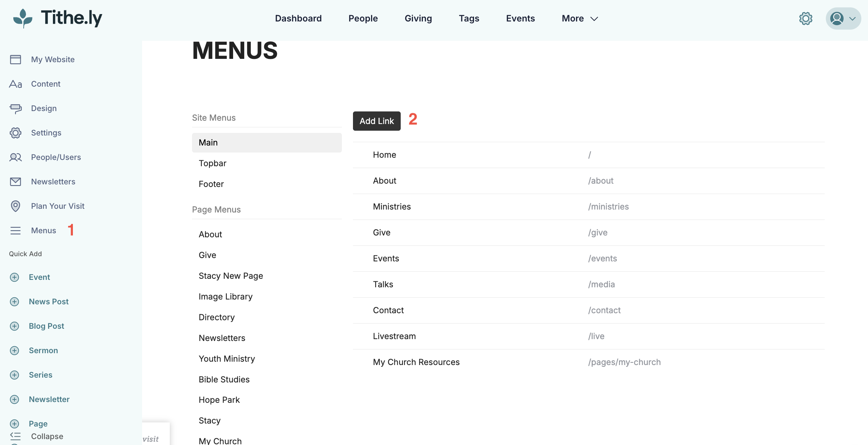Open the Directory page menu
This screenshot has width=868, height=445.
[x=267, y=317]
